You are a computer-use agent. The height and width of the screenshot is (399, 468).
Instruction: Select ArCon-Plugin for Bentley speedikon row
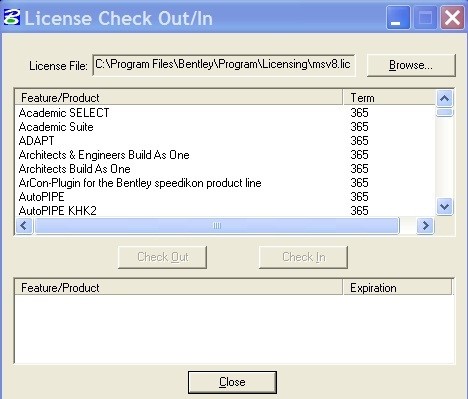[x=225, y=183]
